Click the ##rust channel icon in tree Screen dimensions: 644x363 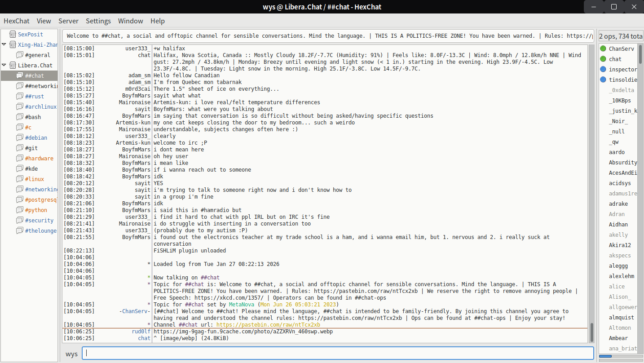pos(19,97)
